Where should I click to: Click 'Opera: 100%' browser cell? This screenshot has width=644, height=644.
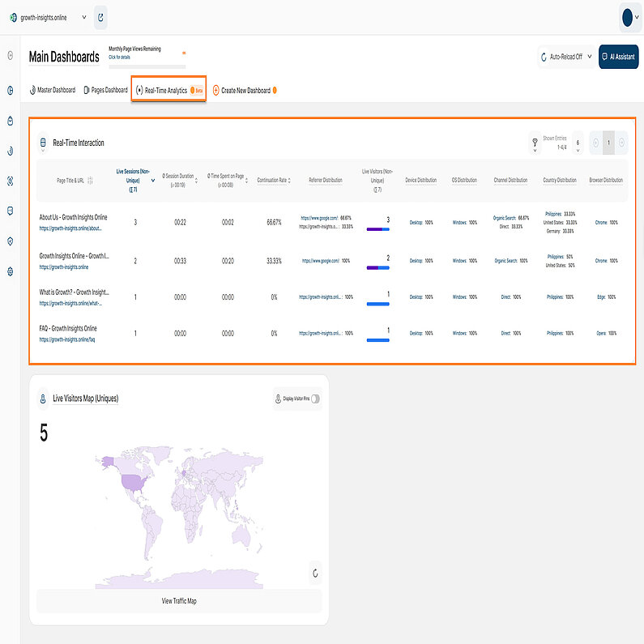pos(606,333)
